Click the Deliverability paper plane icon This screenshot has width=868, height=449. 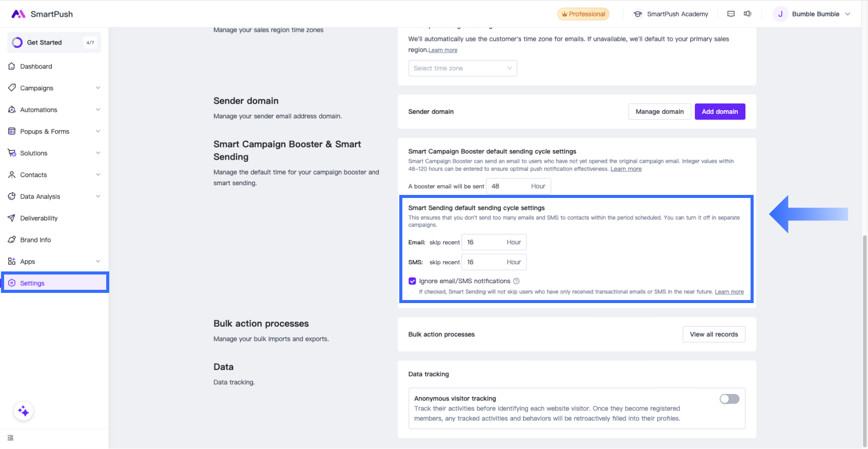point(12,218)
